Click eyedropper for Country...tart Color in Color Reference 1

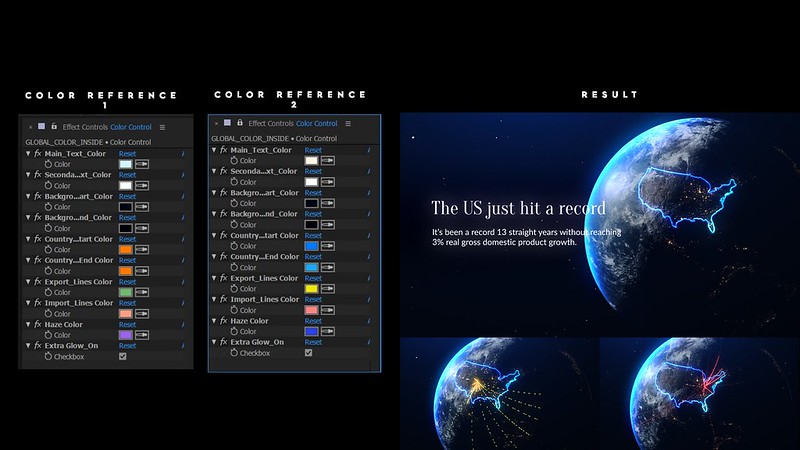[x=142, y=249]
